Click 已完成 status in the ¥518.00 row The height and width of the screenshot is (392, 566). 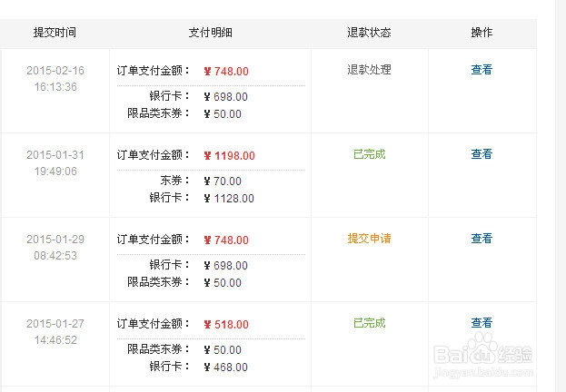click(369, 323)
